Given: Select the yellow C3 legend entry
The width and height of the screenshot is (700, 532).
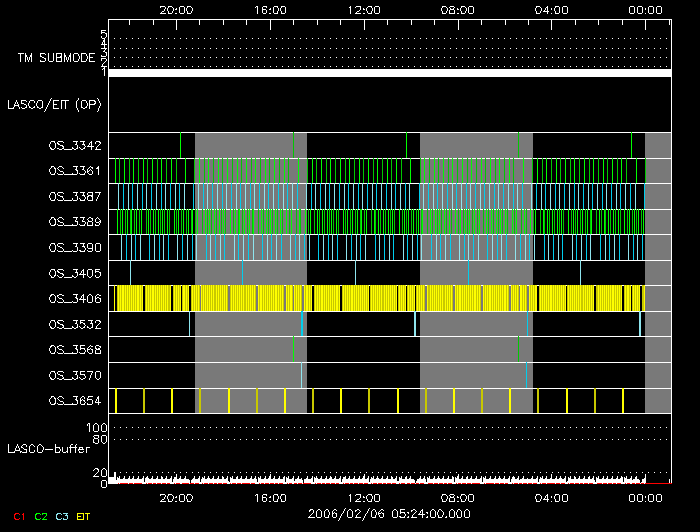Looking at the screenshot, I should tap(62, 517).
